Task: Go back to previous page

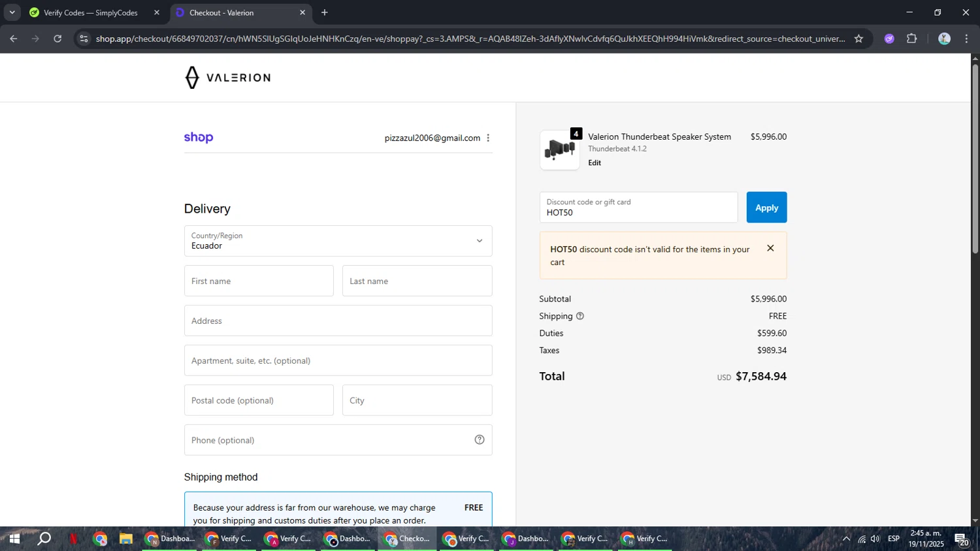Action: 14,39
